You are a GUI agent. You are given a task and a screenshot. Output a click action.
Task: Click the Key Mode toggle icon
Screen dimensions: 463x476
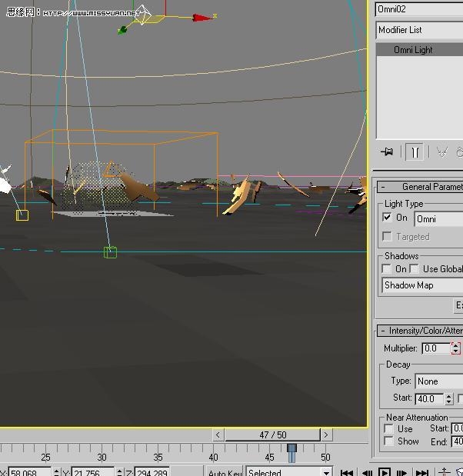pyautogui.click(x=444, y=472)
